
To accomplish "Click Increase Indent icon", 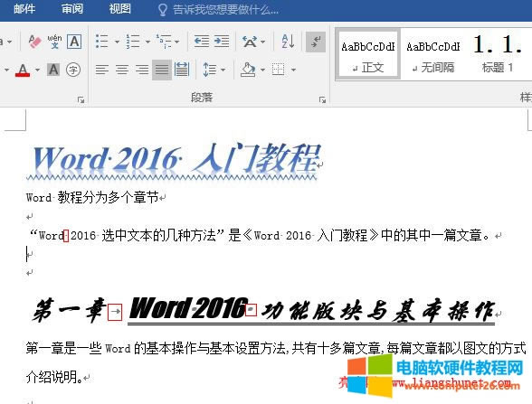I will pyautogui.click(x=222, y=42).
